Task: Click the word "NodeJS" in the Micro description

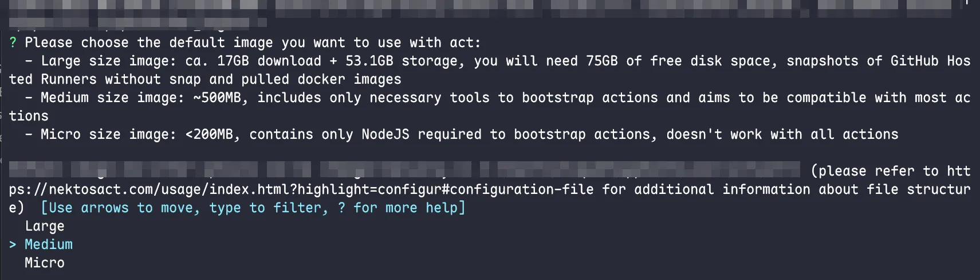Action: coord(385,134)
